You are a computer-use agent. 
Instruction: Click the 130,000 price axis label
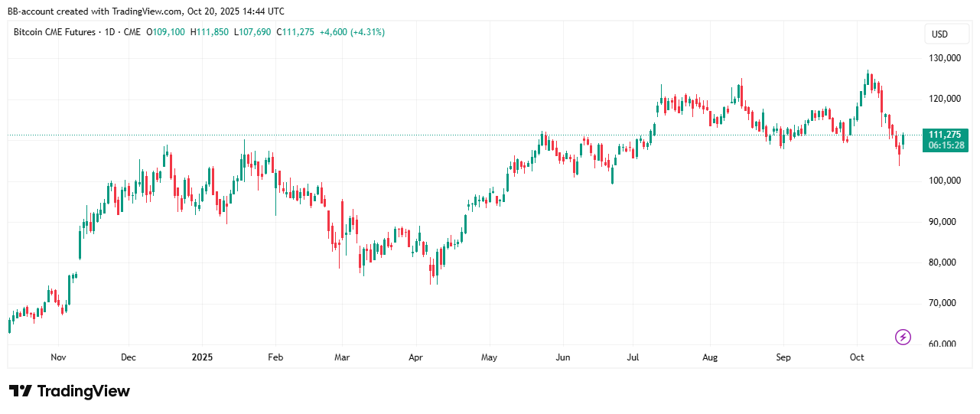[943, 58]
